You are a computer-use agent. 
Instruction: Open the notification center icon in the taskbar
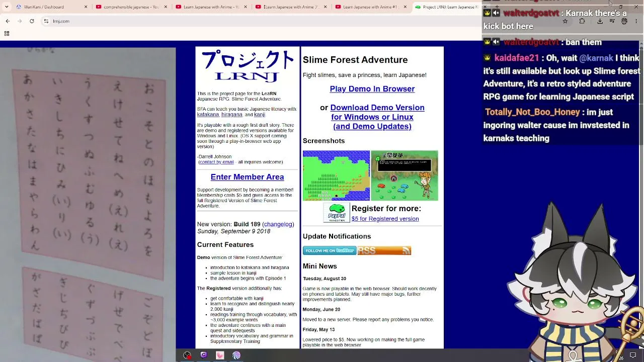point(633,355)
